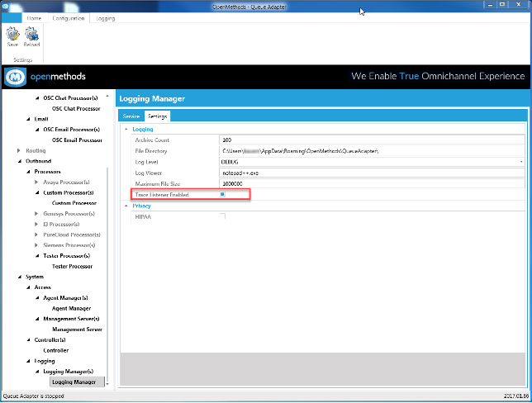Expand the Routing tree node
Viewport: 532px width, 403px height.
[19, 150]
